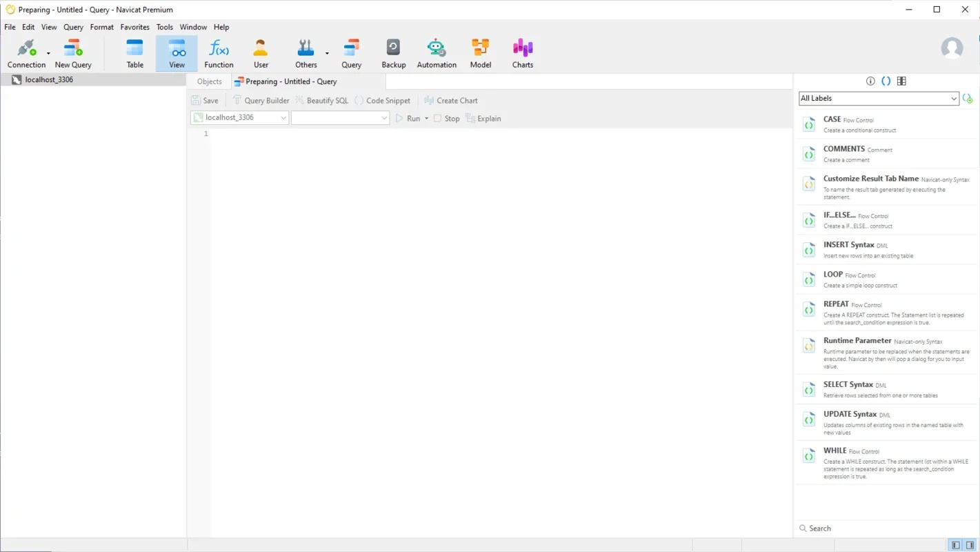Image resolution: width=980 pixels, height=552 pixels.
Task: Select the LOOP snippet
Action: (888, 279)
